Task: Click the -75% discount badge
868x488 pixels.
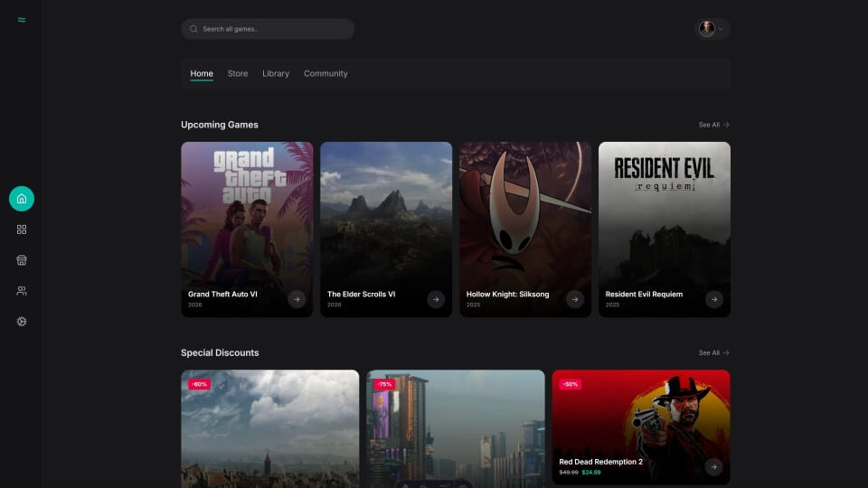Action: 384,384
